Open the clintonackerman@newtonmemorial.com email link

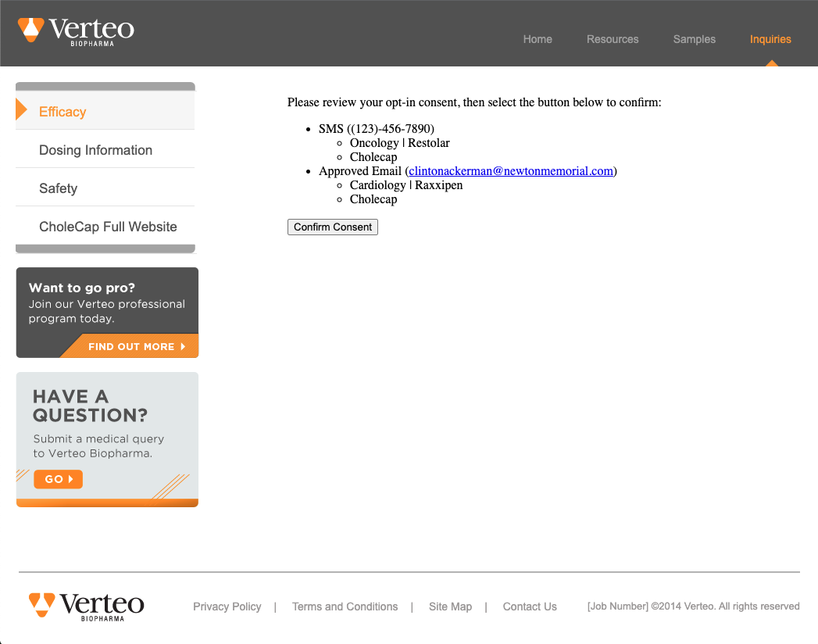pyautogui.click(x=511, y=171)
